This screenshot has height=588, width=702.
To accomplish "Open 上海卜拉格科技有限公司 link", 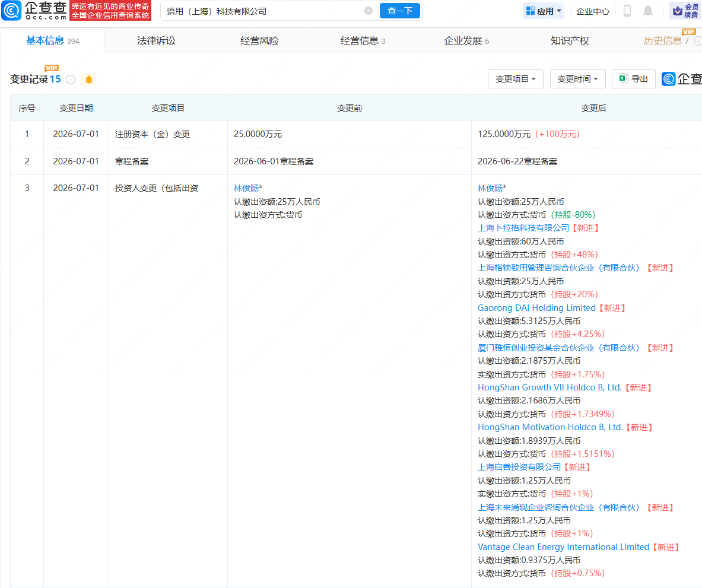I will [523, 228].
